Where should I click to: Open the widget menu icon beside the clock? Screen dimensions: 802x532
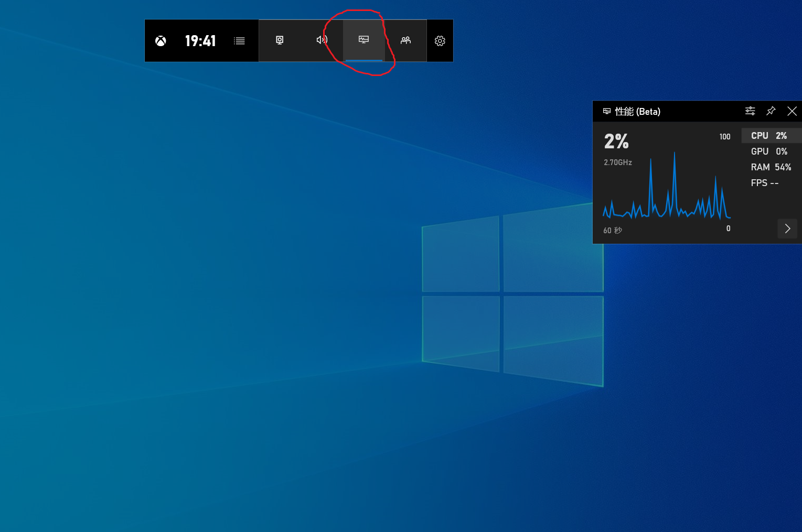pyautogui.click(x=239, y=40)
